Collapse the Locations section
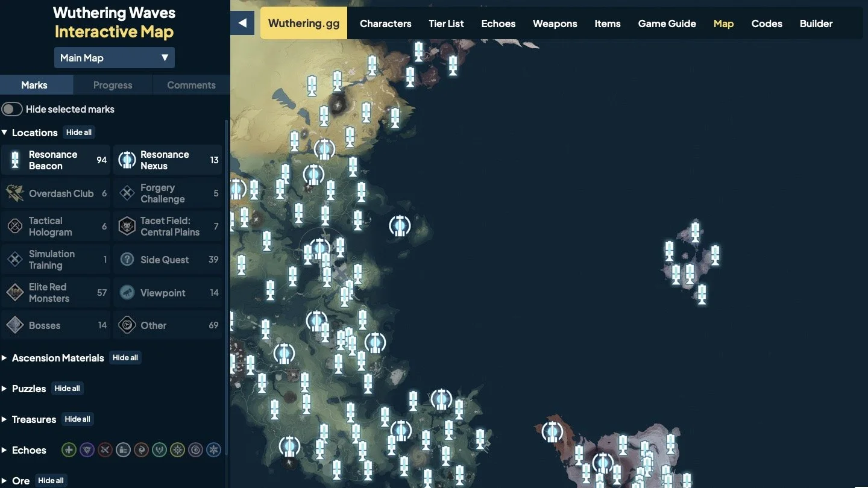Image resolution: width=868 pixels, height=488 pixels. coord(30,133)
